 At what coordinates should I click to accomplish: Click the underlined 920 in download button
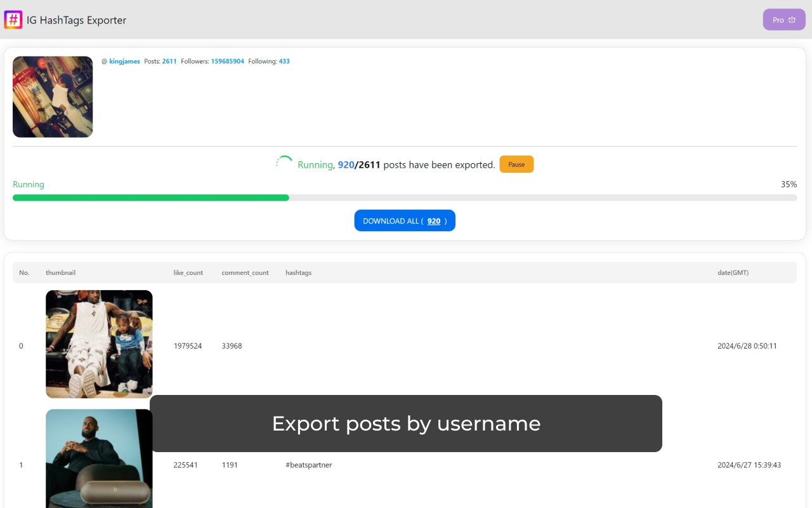434,221
